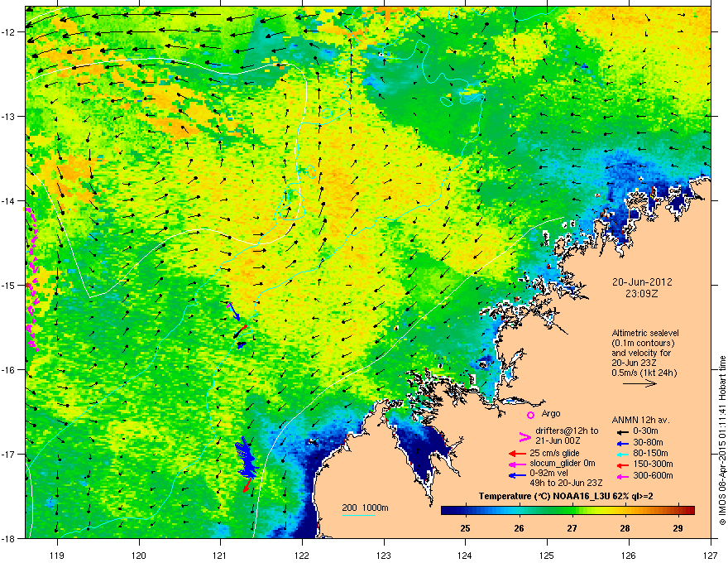Click the 27 tick on the temperature scale
Viewport: 728px width, 563px height.
click(x=572, y=528)
